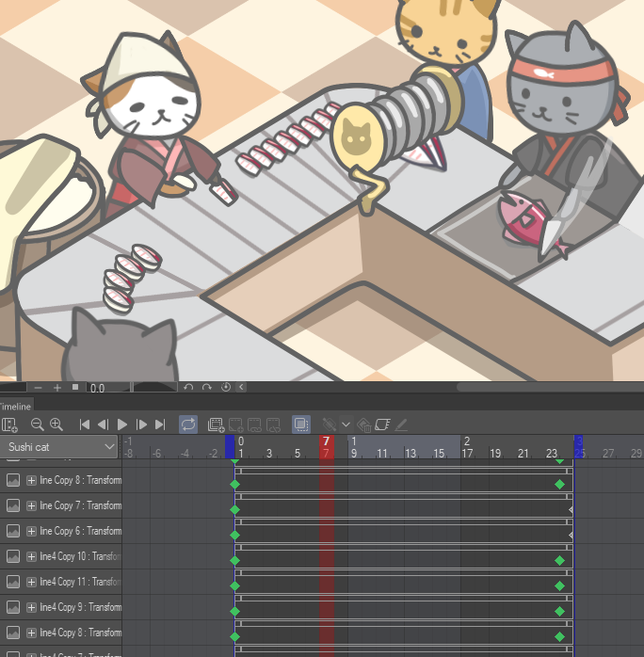Expand the line Copy 8 layer track

pyautogui.click(x=31, y=480)
